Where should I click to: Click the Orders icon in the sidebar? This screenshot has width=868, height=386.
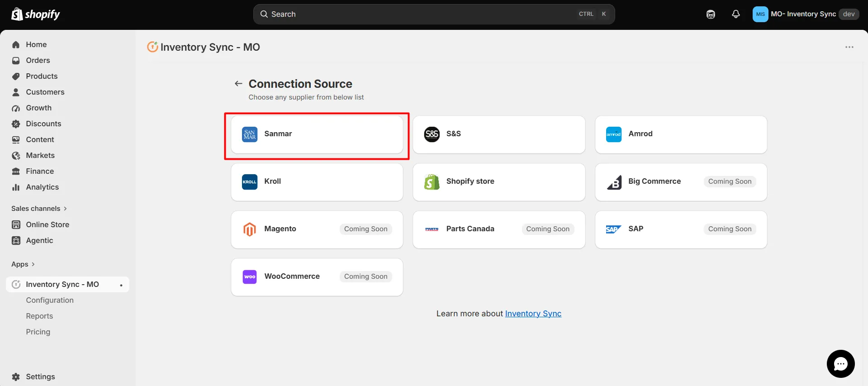(x=16, y=61)
